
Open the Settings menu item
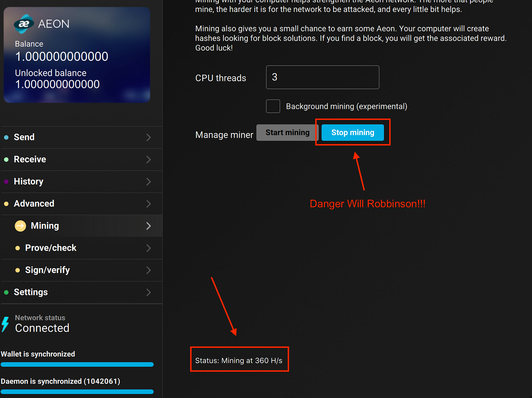click(x=81, y=293)
